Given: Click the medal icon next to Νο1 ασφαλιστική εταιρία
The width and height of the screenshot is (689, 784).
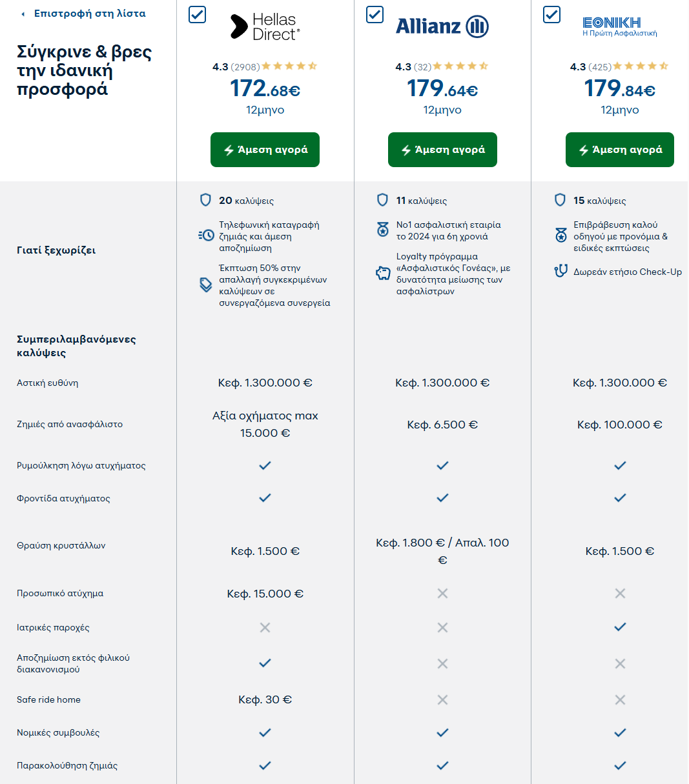Looking at the screenshot, I should (383, 230).
